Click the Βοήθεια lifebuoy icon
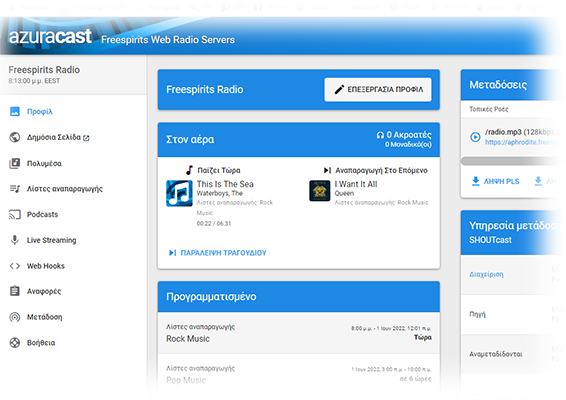The height and width of the screenshot is (400, 566). [x=14, y=343]
